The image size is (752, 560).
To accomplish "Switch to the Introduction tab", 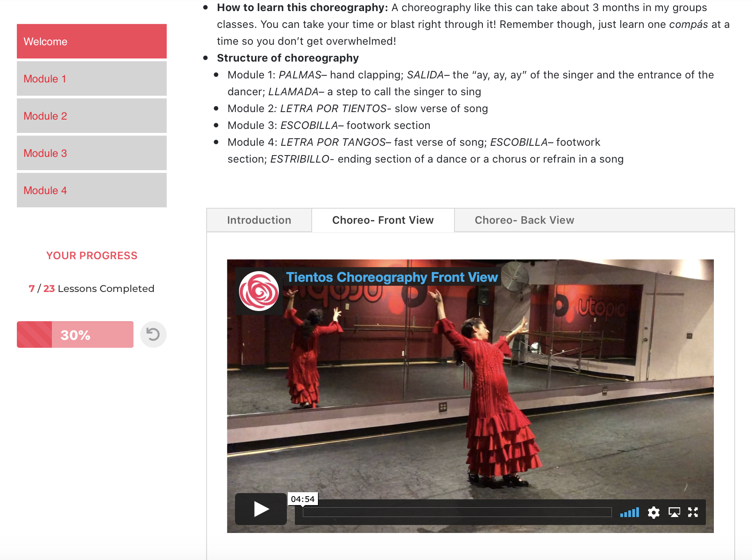I will click(259, 220).
